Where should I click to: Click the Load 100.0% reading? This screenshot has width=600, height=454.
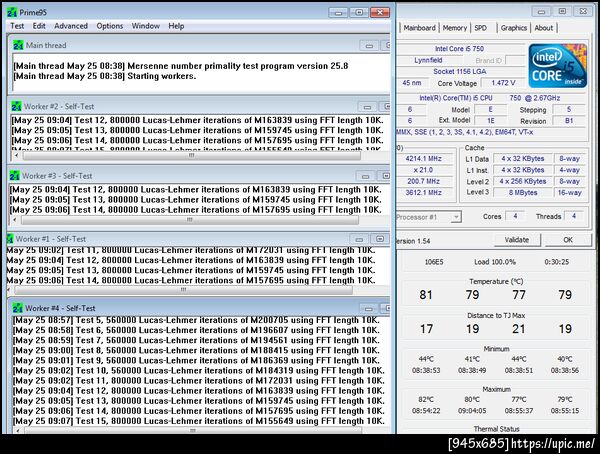(495, 262)
